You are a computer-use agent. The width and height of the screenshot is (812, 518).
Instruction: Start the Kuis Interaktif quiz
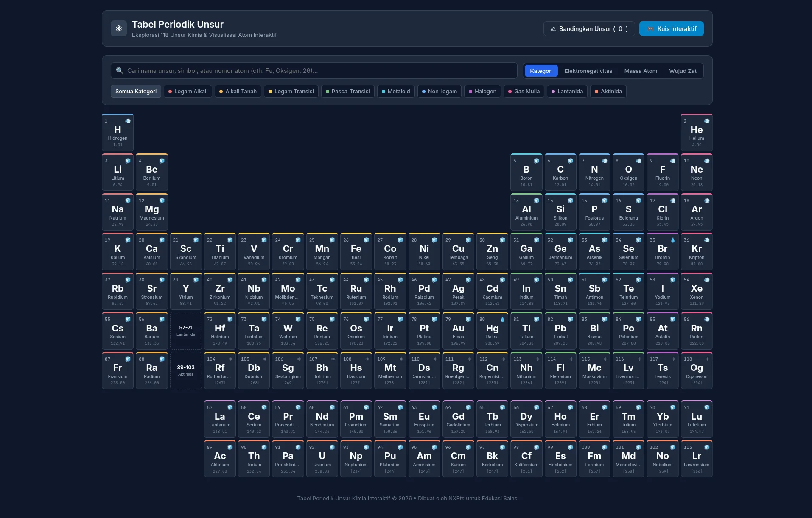pyautogui.click(x=671, y=29)
